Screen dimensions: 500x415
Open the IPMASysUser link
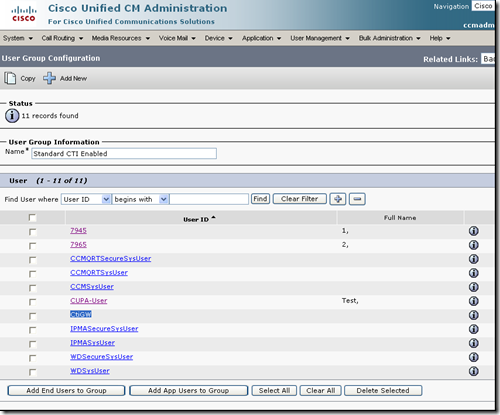tap(93, 343)
